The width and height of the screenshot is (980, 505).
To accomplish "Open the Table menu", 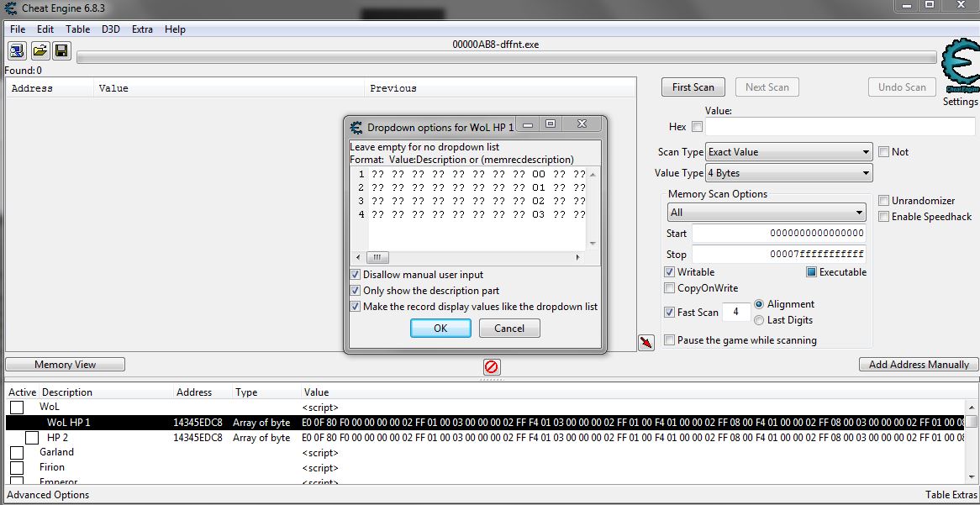I will 77,29.
